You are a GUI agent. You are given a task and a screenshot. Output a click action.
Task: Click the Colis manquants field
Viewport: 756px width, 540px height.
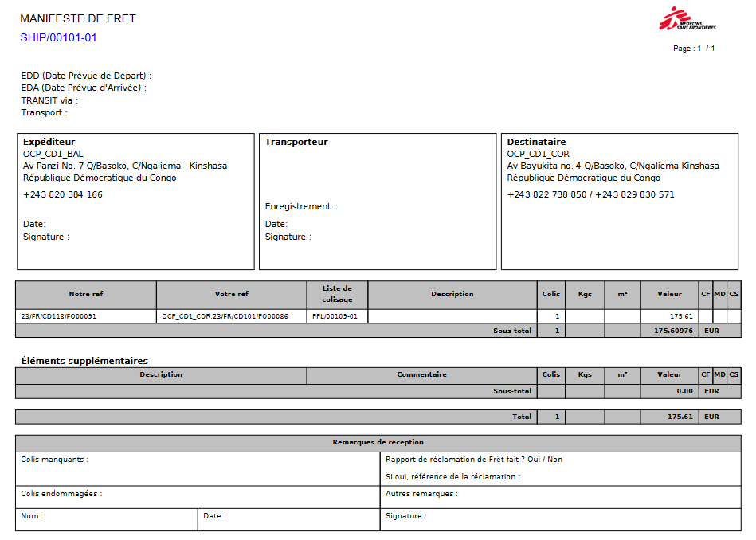pyautogui.click(x=198, y=468)
